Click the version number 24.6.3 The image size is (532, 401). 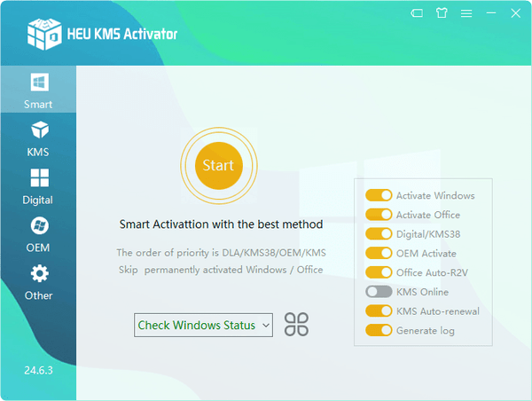[x=38, y=370]
